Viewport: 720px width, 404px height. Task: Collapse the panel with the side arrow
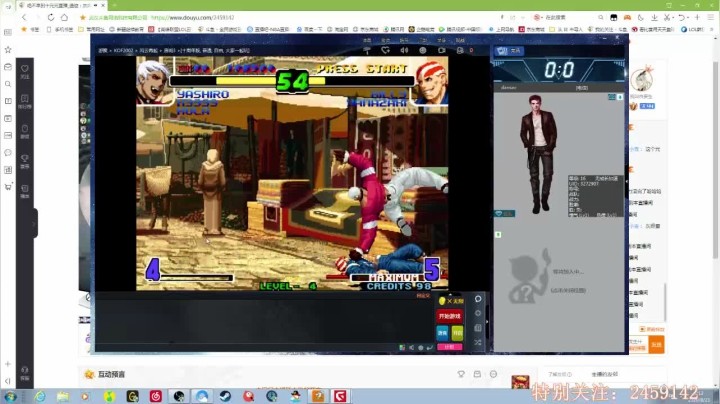(487, 321)
